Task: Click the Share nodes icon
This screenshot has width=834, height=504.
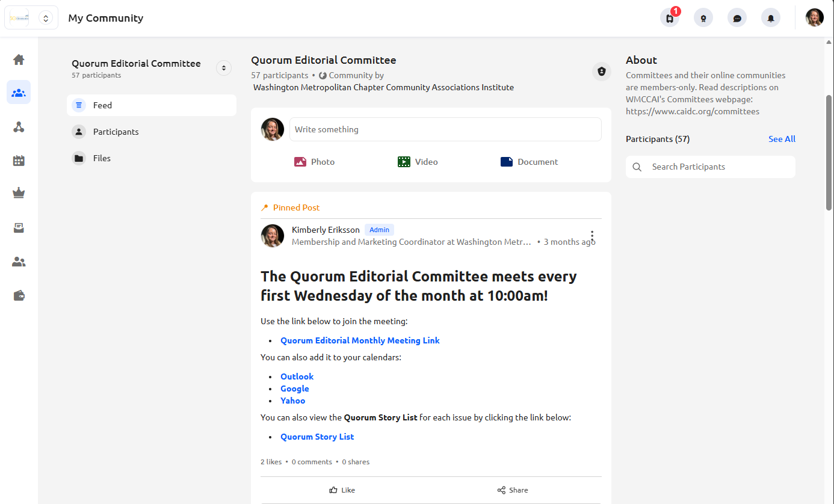Action: click(501, 490)
